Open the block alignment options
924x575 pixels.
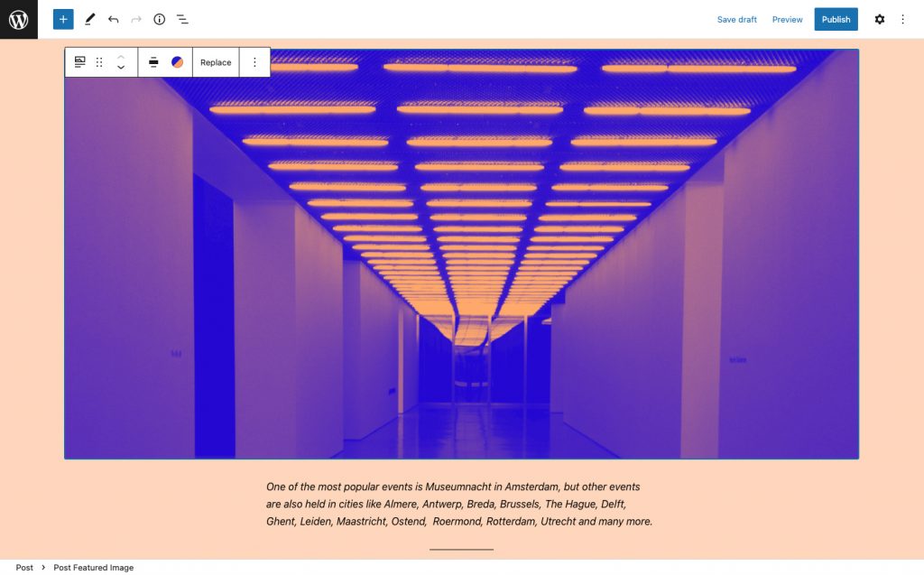click(153, 62)
